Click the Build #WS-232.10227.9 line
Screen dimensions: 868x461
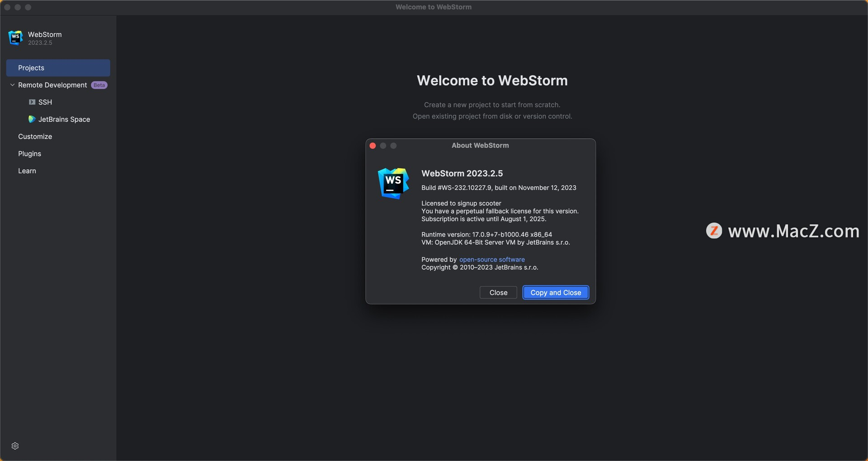pos(499,188)
